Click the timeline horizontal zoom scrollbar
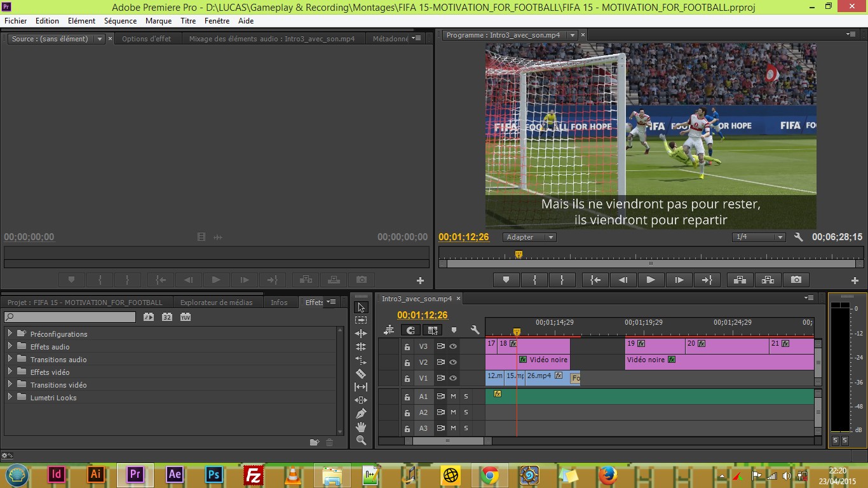Image resolution: width=868 pixels, height=488 pixels. 447,440
